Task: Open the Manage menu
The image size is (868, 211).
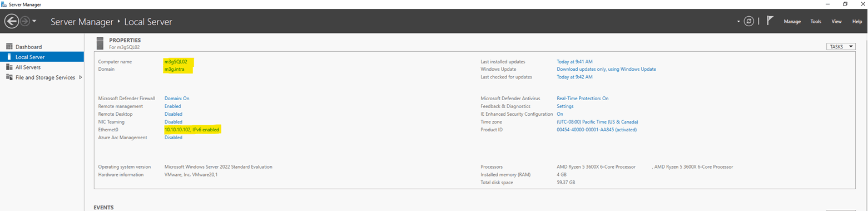Action: [792, 21]
